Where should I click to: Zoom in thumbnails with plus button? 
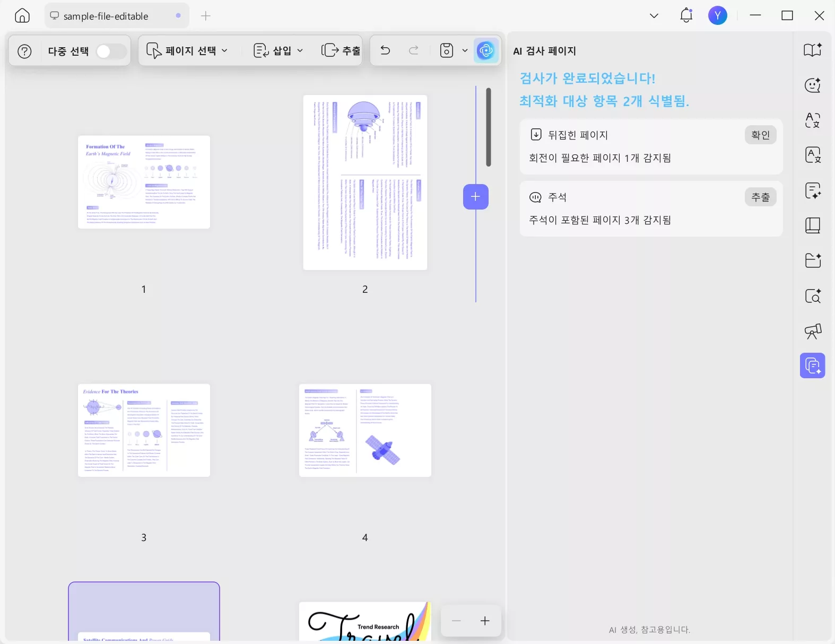coord(485,621)
